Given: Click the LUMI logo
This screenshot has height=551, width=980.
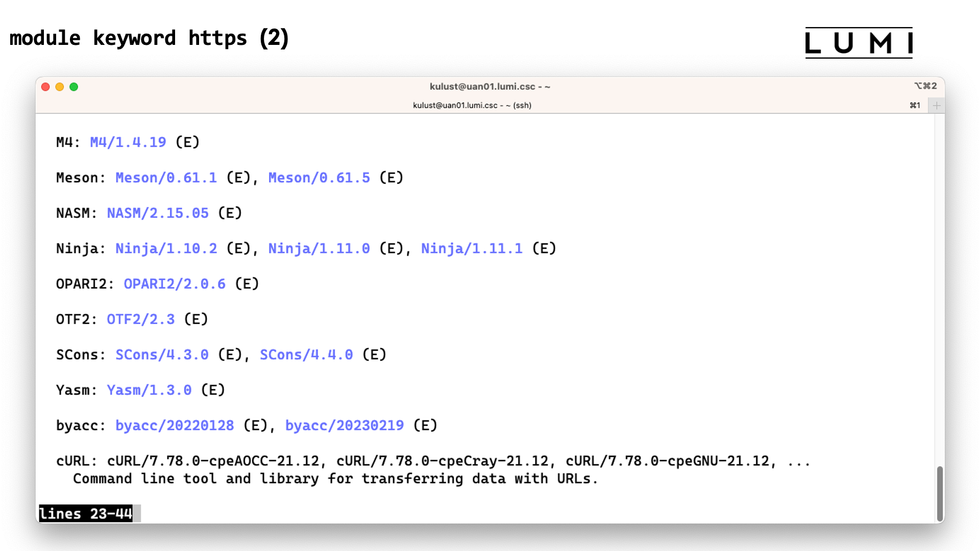Looking at the screenshot, I should pyautogui.click(x=859, y=43).
